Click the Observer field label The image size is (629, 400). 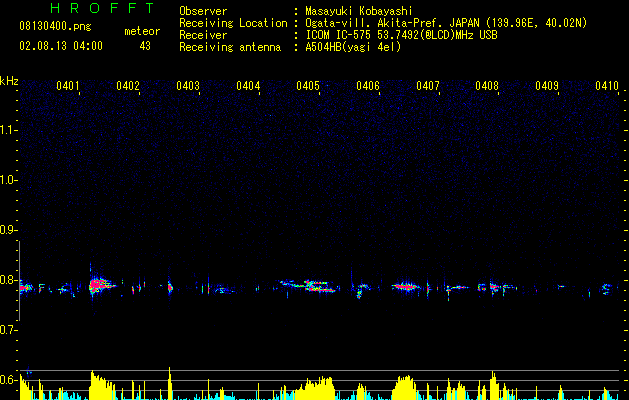click(x=203, y=11)
